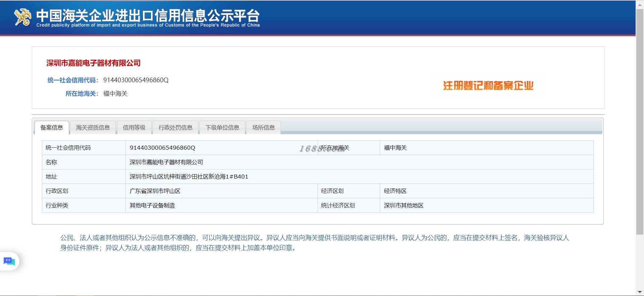Open the 信用等级 tab

click(x=134, y=128)
